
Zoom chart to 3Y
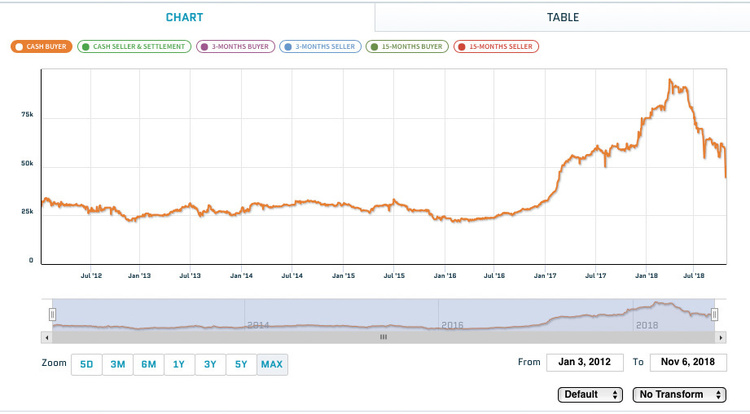click(210, 364)
